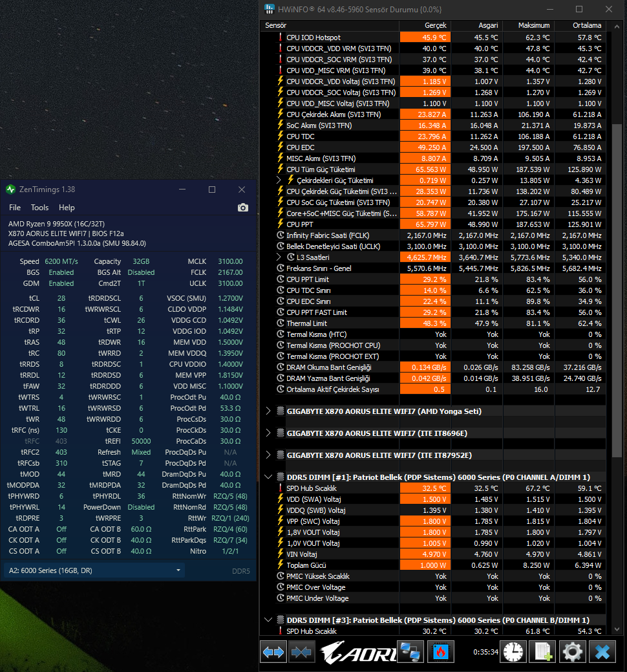Screen dimensions: 627x672
Task: Open the File menu in ZenTimings
Action: click(15, 208)
